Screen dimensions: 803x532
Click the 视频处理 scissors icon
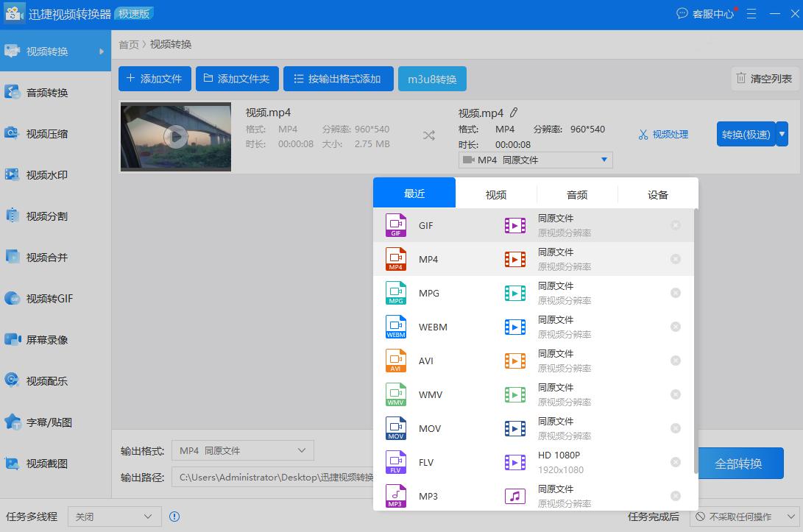tap(643, 135)
